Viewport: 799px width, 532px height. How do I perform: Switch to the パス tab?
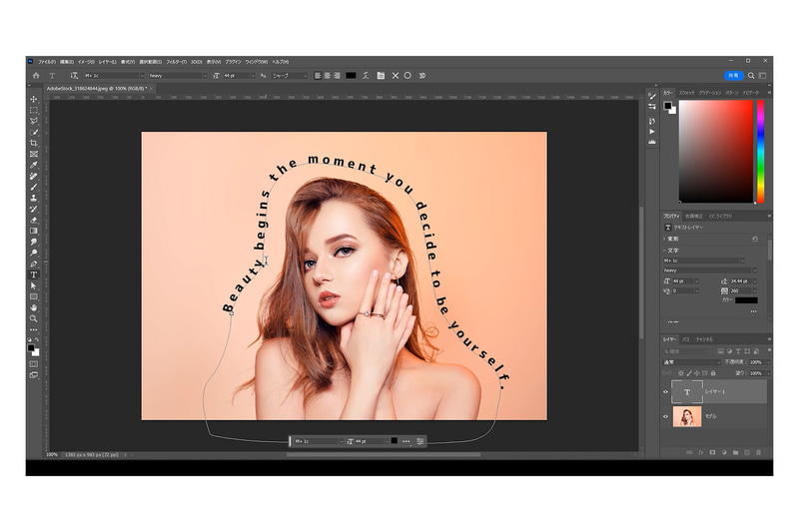coord(686,339)
